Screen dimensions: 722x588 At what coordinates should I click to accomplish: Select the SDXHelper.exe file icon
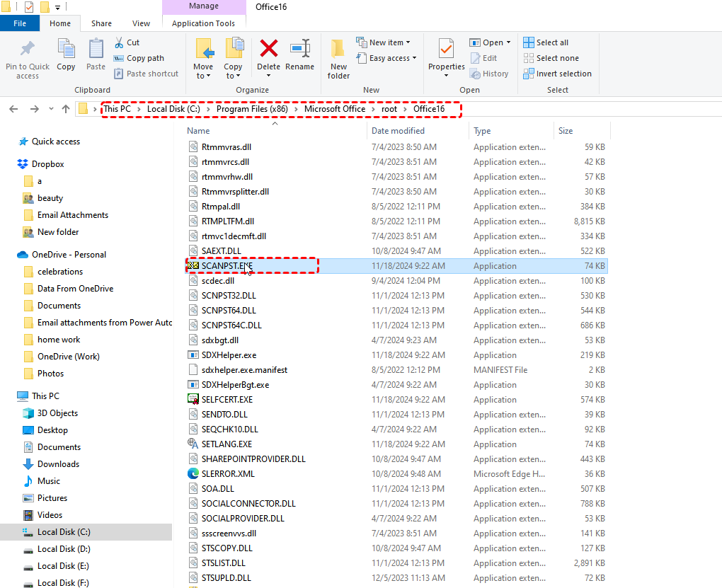point(193,355)
